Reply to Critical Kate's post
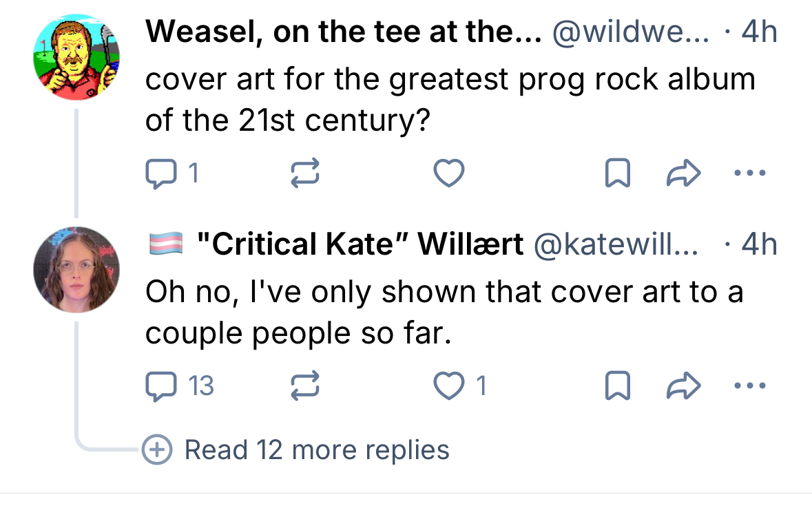 click(x=162, y=386)
